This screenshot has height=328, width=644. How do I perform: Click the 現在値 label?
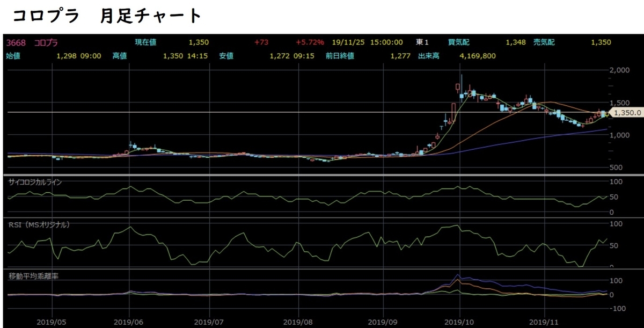[145, 42]
